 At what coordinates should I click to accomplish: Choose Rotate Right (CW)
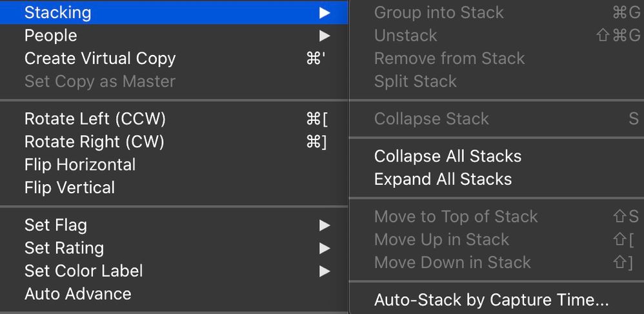click(94, 142)
